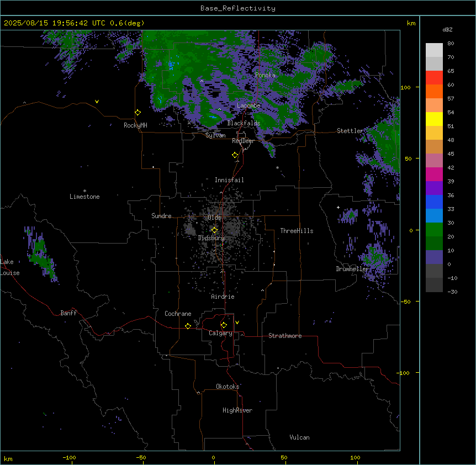Screen dimensions: 476x465
Task: Click the asterisk marker above Limestone label
Action: point(84,191)
